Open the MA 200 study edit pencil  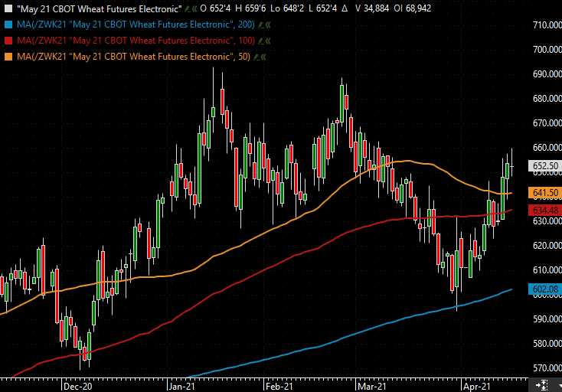pos(261,24)
